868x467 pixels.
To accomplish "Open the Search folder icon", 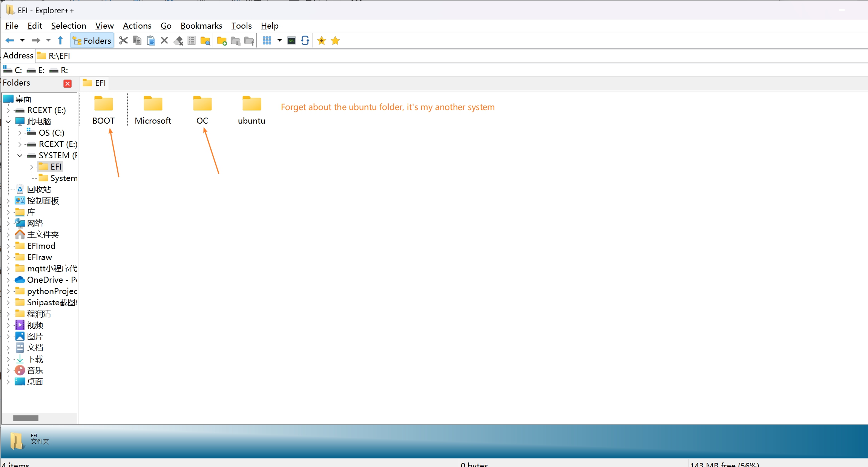I will (x=205, y=41).
